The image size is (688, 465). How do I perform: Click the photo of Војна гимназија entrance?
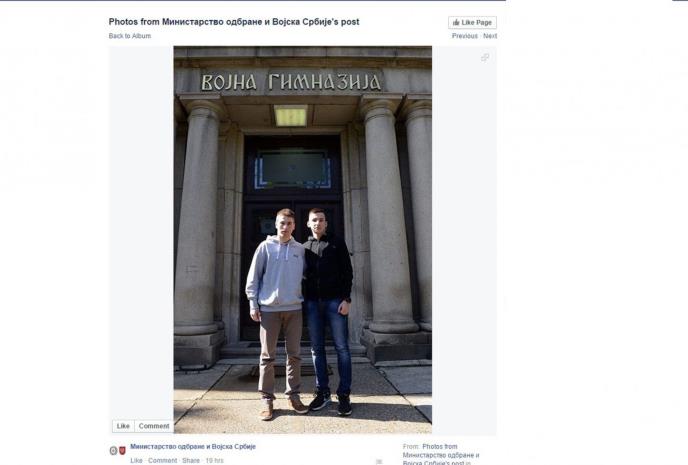(x=303, y=240)
